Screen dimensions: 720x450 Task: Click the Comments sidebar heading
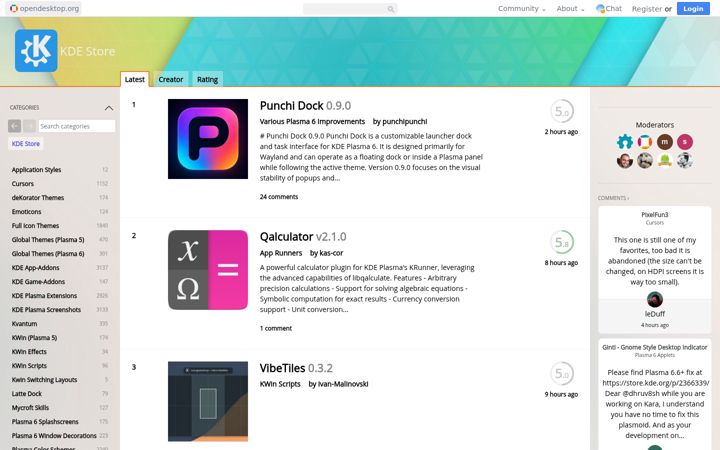click(x=613, y=198)
